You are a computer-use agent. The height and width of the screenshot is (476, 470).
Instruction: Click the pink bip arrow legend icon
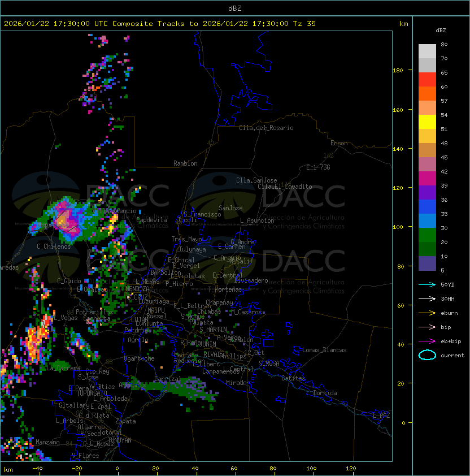[x=427, y=327]
